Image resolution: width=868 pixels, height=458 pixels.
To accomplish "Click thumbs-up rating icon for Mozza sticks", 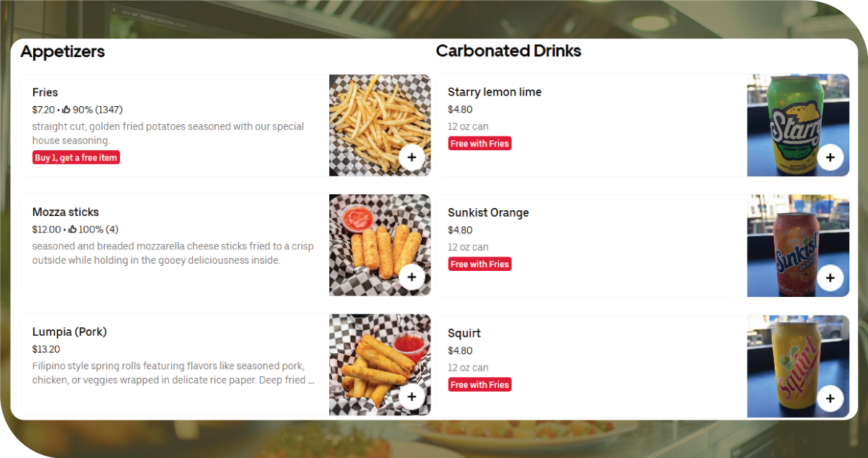I will (x=71, y=230).
